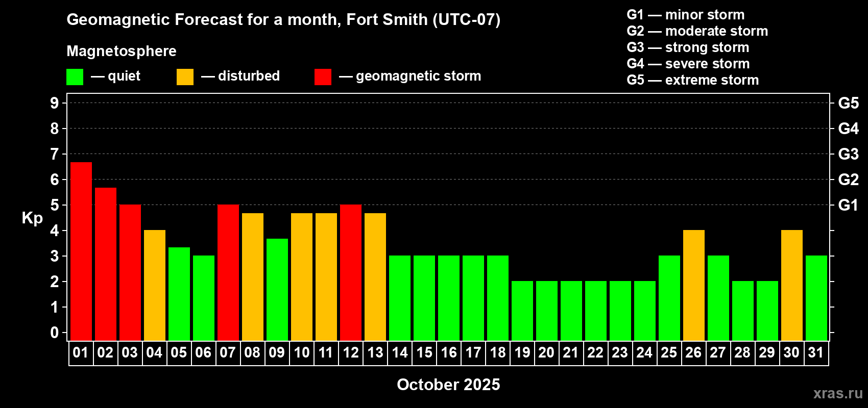The image size is (868, 408).
Task: Select the red bar for day 02
Action: (x=106, y=264)
